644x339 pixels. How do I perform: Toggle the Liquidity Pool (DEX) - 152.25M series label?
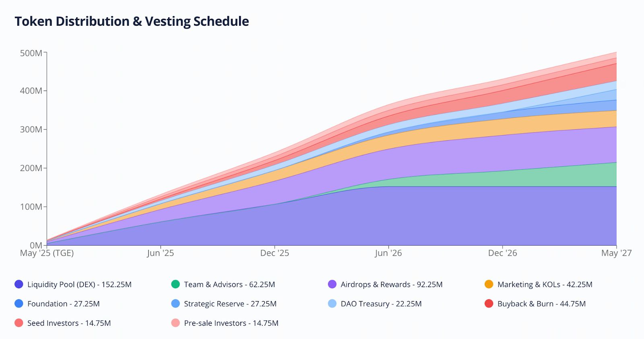tap(79, 284)
